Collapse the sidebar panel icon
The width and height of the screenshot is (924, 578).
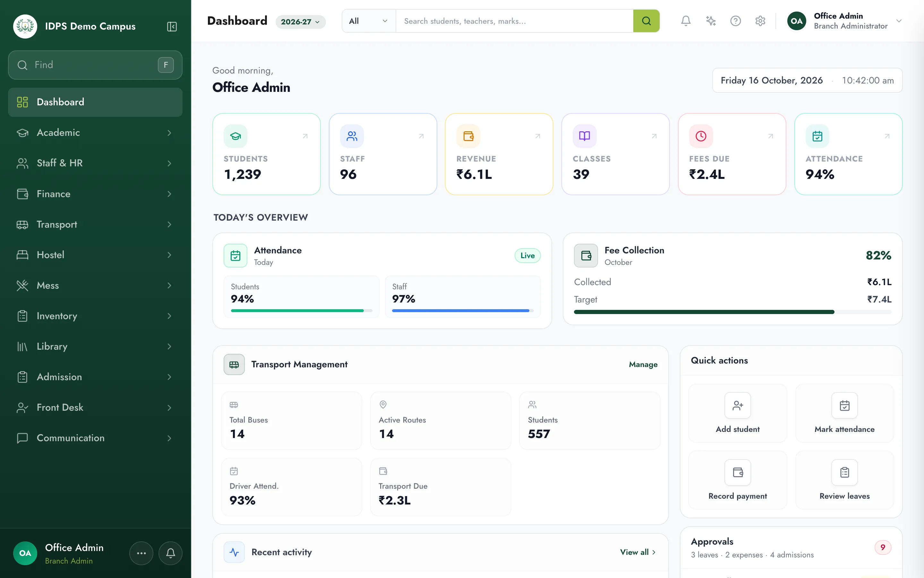(172, 26)
